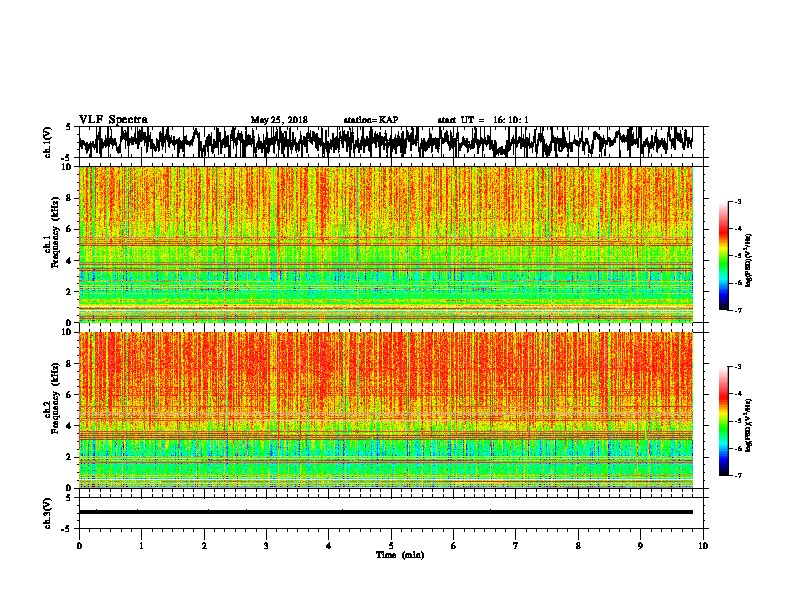This screenshot has height=612, width=792.
Task: Click the ch.2 "Frequency (kHz)" axis label
Action: tap(55, 398)
